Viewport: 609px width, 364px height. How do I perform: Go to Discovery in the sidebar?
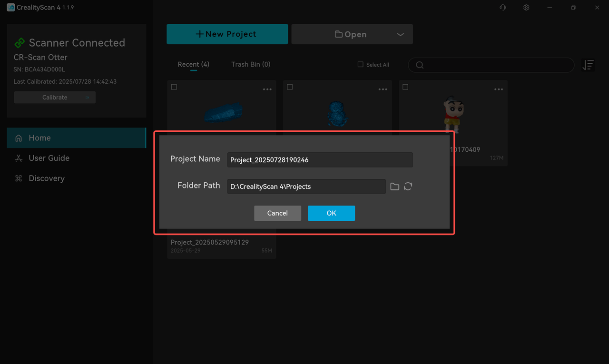click(47, 178)
